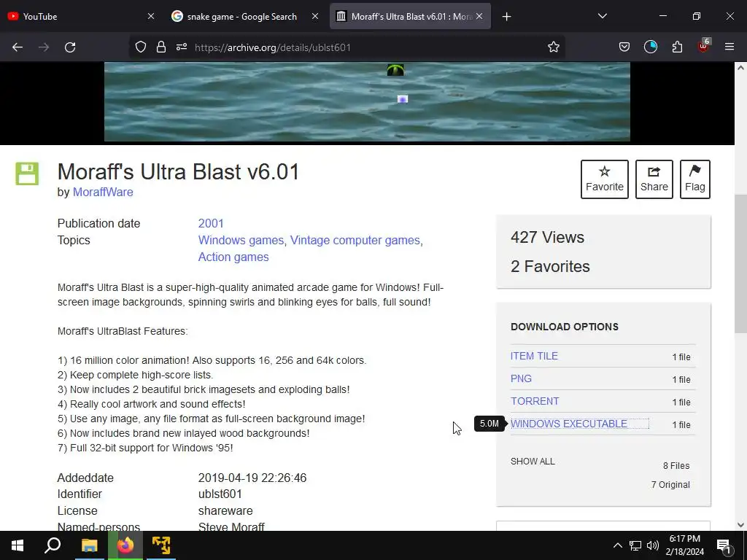The image size is (747, 560).
Task: Open site permissions icon in address bar
Action: [x=182, y=47]
